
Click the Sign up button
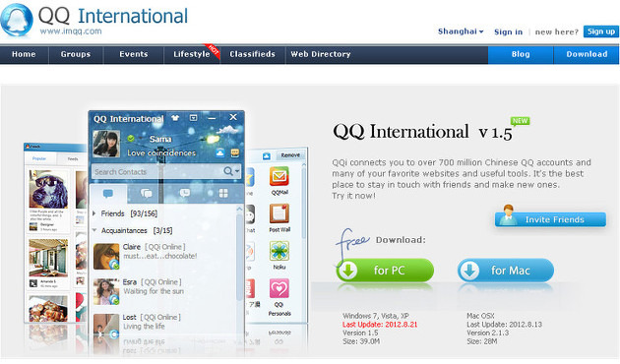pyautogui.click(x=601, y=31)
